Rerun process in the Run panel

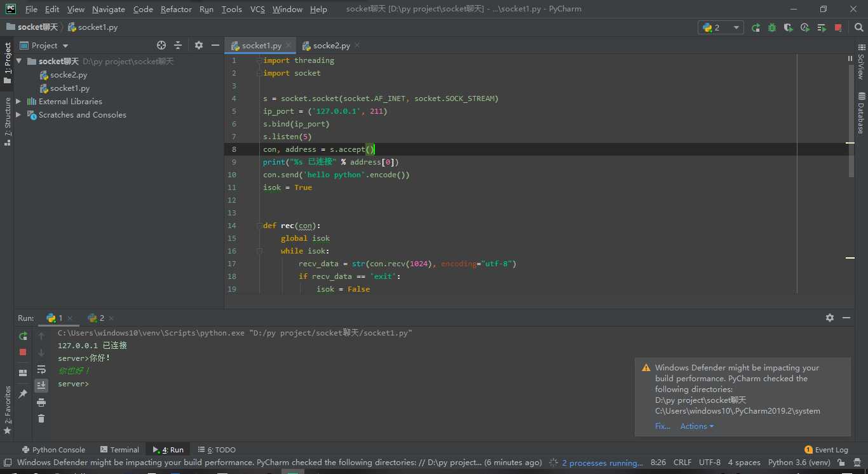click(23, 336)
